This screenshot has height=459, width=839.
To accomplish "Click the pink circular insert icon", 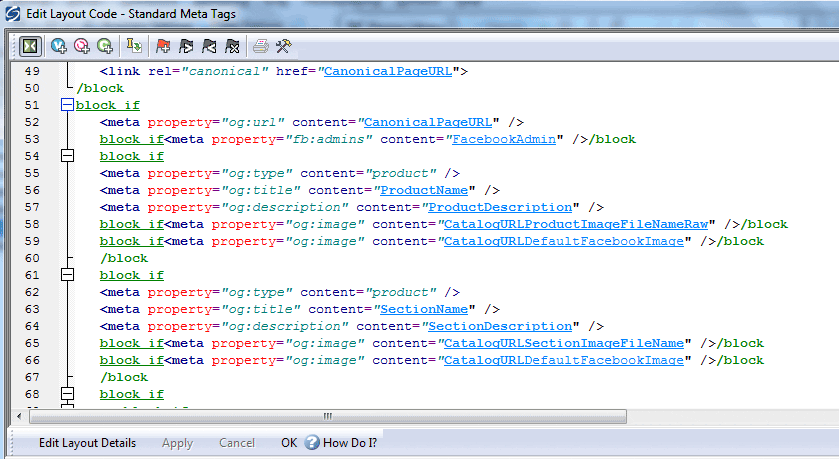I will pos(82,45).
